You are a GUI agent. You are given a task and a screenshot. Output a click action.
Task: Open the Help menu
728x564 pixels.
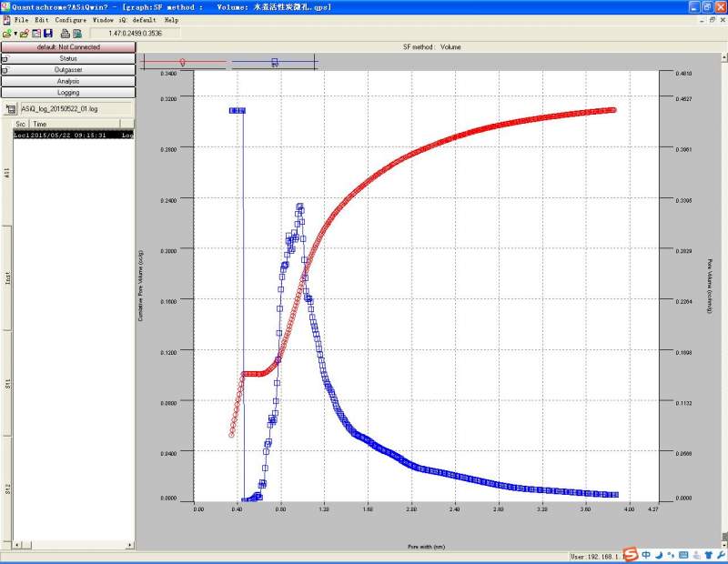(x=171, y=20)
